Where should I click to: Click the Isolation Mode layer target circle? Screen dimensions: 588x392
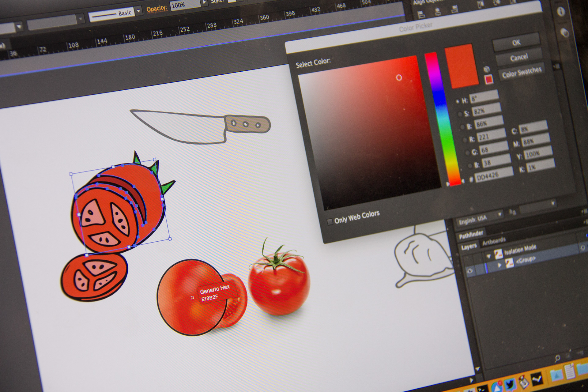click(582, 247)
